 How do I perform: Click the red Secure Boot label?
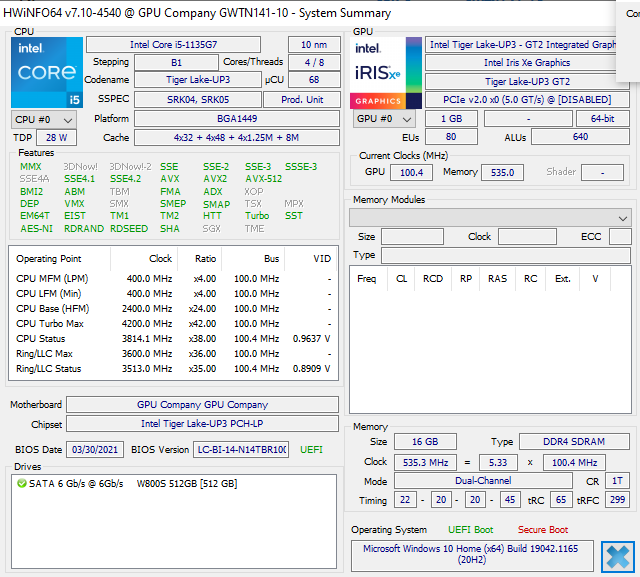542,530
